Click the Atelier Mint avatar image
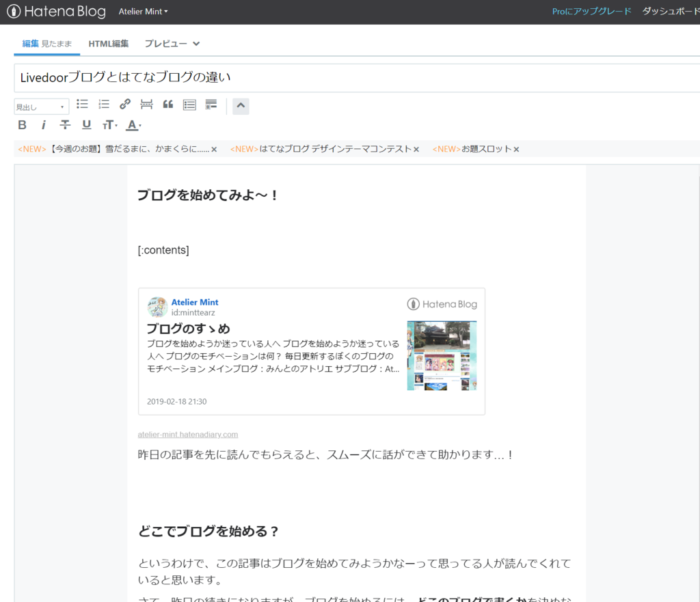 point(158,307)
